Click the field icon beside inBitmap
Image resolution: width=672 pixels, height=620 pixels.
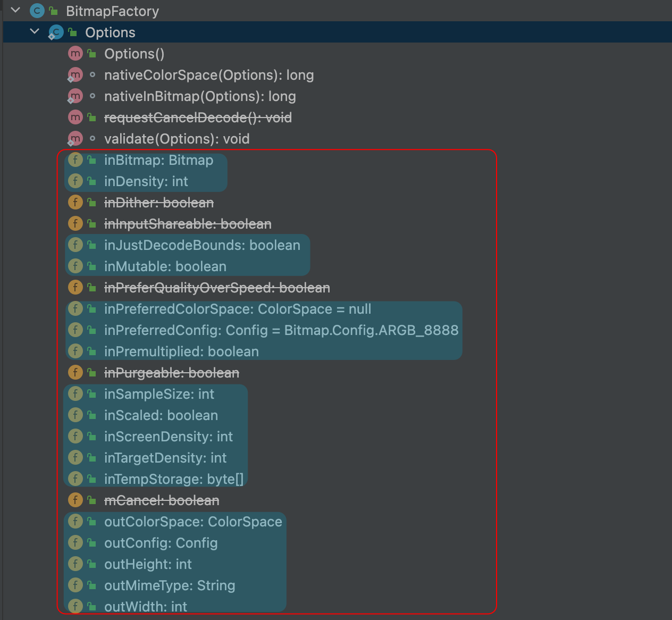(x=75, y=160)
